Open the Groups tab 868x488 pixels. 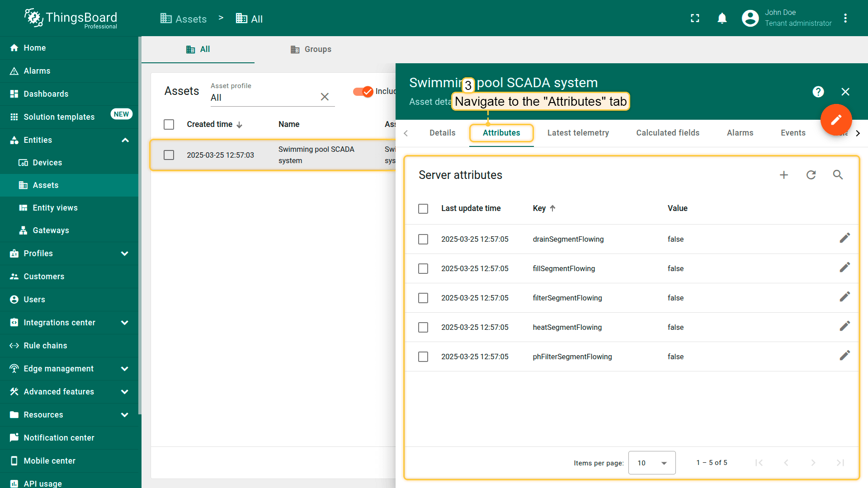pos(311,49)
